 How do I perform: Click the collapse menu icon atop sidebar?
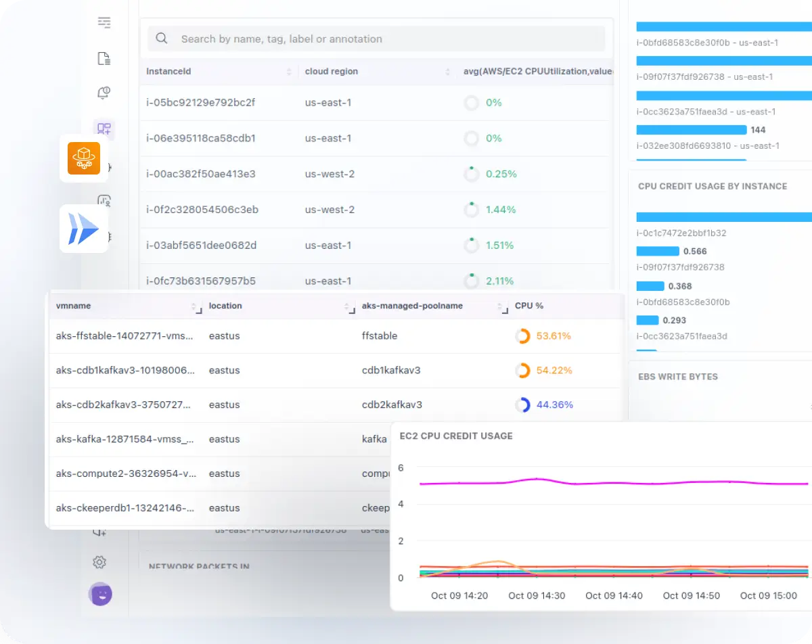104,23
